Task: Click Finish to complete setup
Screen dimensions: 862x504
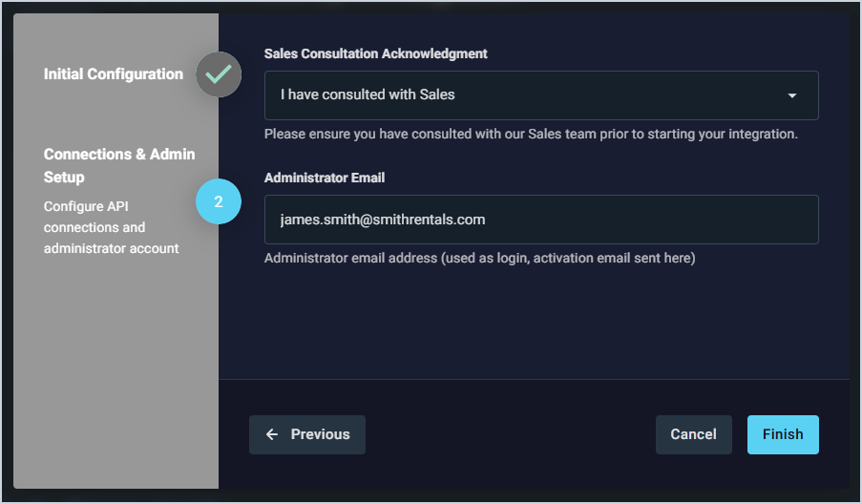Action: click(783, 434)
